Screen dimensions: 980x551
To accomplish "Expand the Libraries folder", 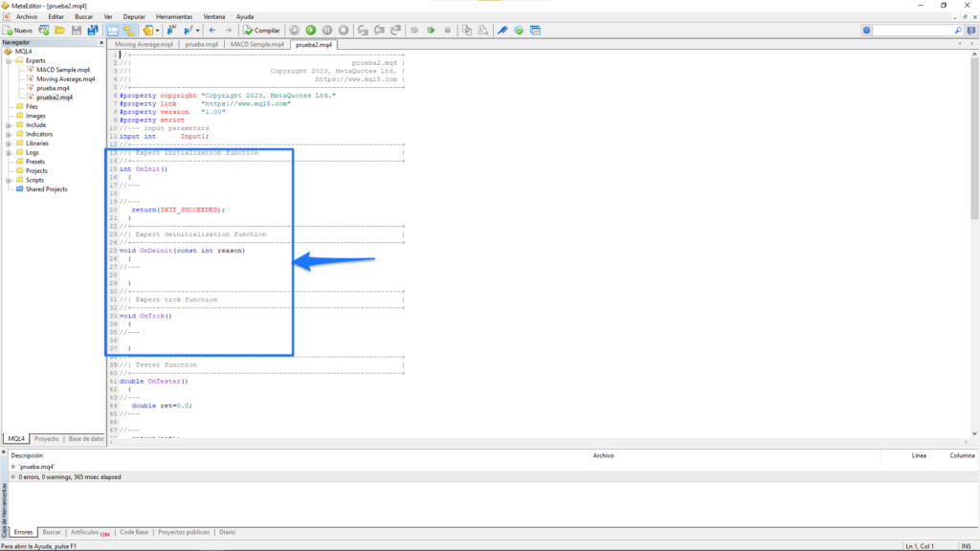I will click(9, 143).
